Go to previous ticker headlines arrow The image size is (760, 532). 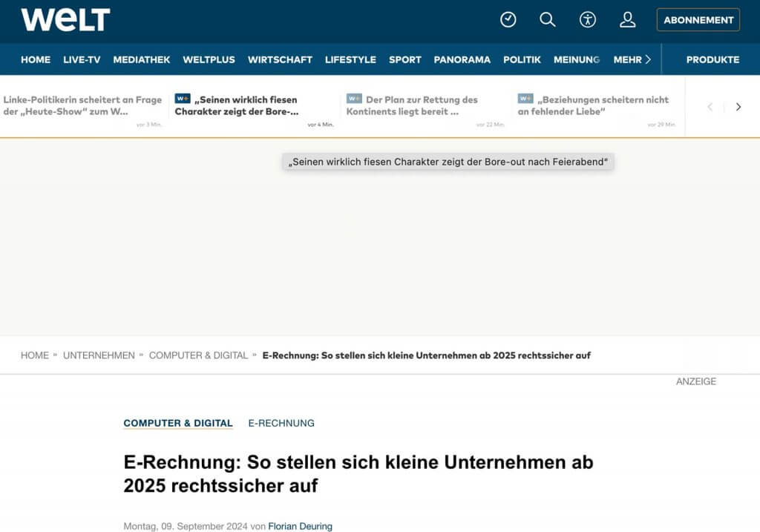click(710, 107)
